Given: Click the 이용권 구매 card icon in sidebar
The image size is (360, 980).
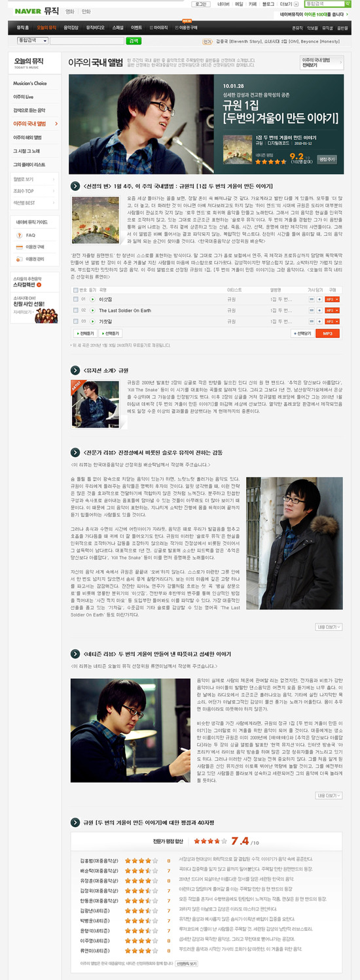Looking at the screenshot, I should point(19,246).
